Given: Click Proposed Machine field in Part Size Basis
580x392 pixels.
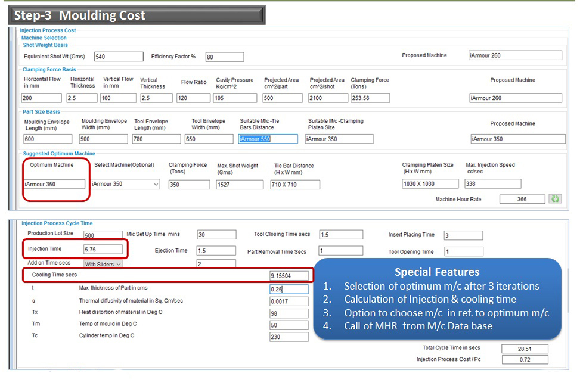Looking at the screenshot, I should (518, 139).
